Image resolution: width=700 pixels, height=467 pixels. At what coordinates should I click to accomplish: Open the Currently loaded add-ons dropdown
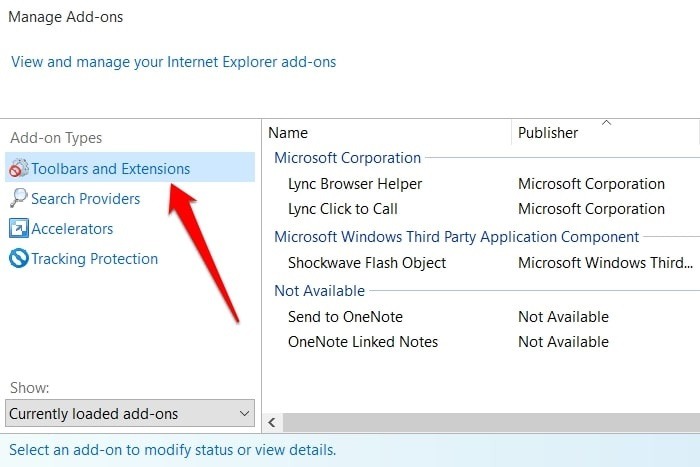click(x=130, y=413)
